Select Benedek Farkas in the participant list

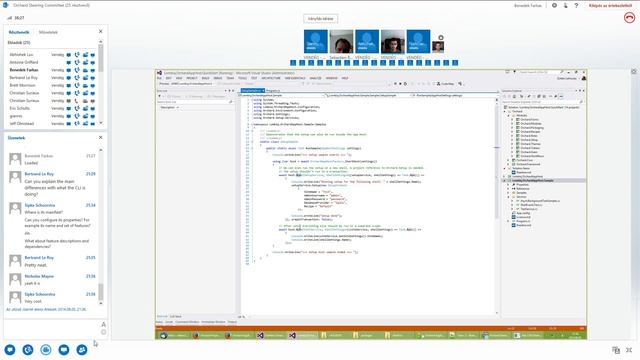24,70
